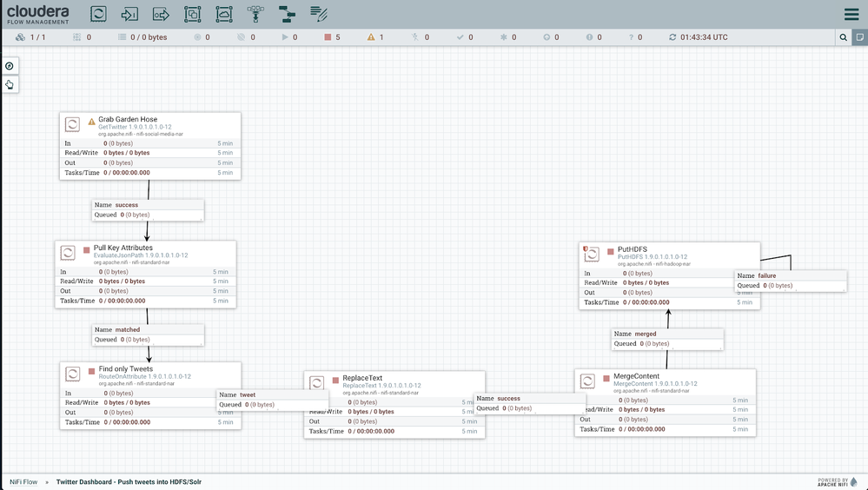
Task: Click the Twitter Dashboard breadcrumb
Action: [129, 481]
